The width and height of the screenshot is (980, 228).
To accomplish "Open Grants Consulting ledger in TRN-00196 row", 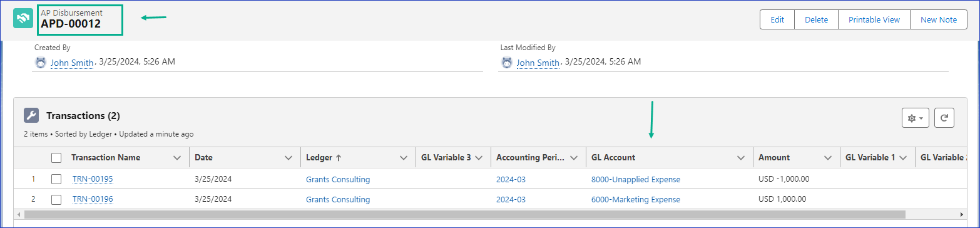I will pyautogui.click(x=338, y=200).
